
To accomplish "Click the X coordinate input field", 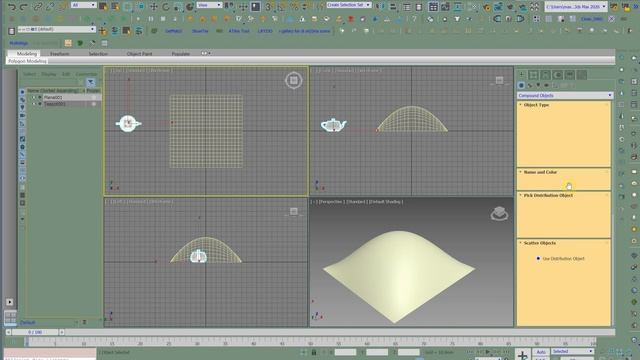I will click(345, 352).
